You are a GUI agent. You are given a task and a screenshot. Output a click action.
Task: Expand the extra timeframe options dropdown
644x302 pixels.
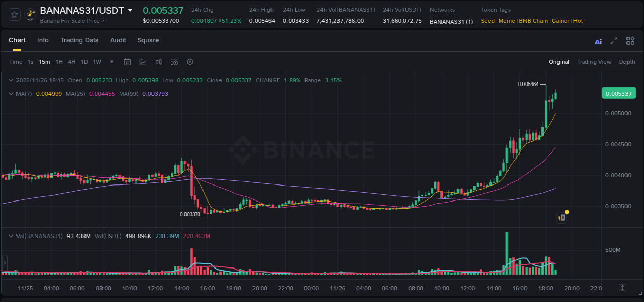111,62
